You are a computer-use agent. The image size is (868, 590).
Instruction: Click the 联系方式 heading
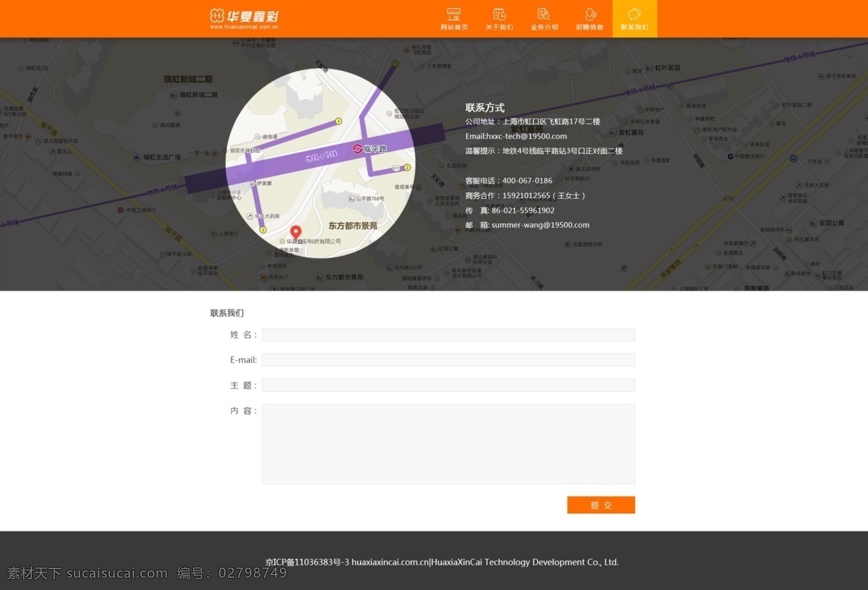coord(485,108)
